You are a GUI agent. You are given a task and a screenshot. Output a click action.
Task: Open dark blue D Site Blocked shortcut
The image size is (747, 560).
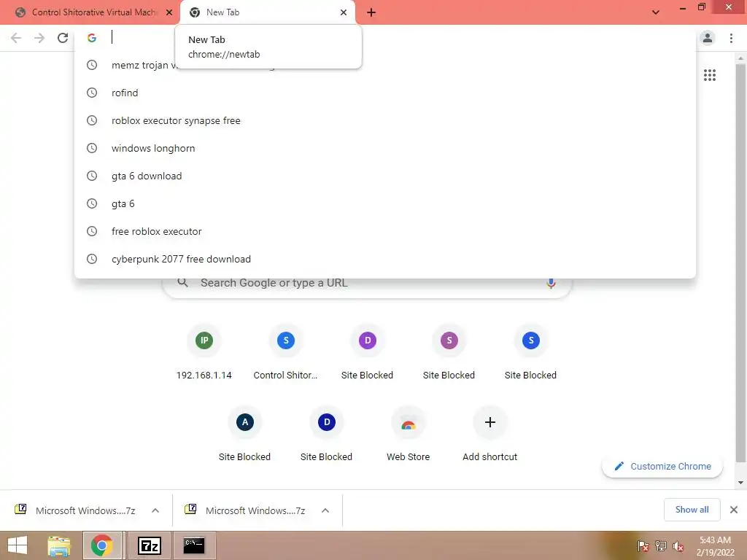326,434
